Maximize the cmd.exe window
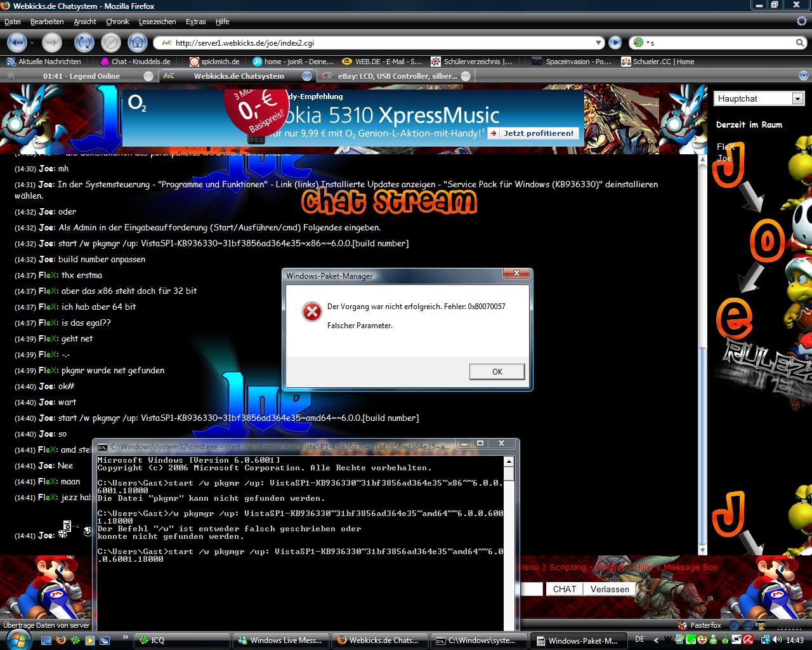The image size is (812, 650). pos(480,444)
